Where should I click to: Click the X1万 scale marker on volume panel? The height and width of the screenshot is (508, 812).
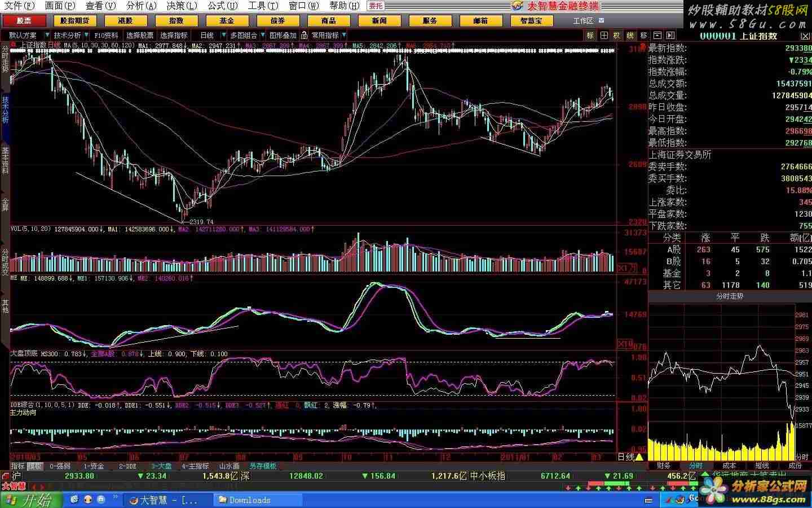click(626, 268)
